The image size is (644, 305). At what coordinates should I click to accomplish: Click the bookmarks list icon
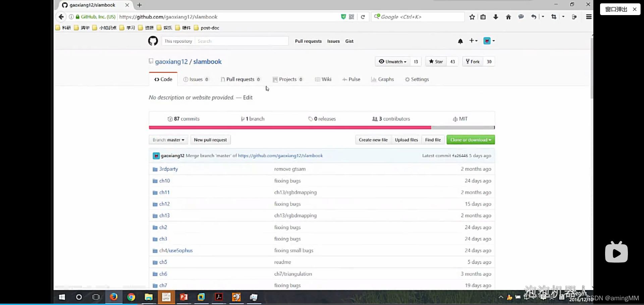(483, 17)
